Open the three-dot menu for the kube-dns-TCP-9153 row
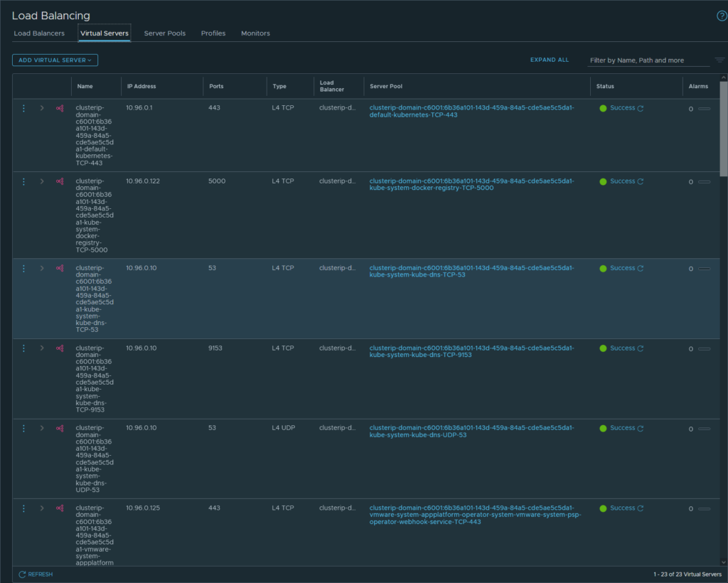 (23, 348)
